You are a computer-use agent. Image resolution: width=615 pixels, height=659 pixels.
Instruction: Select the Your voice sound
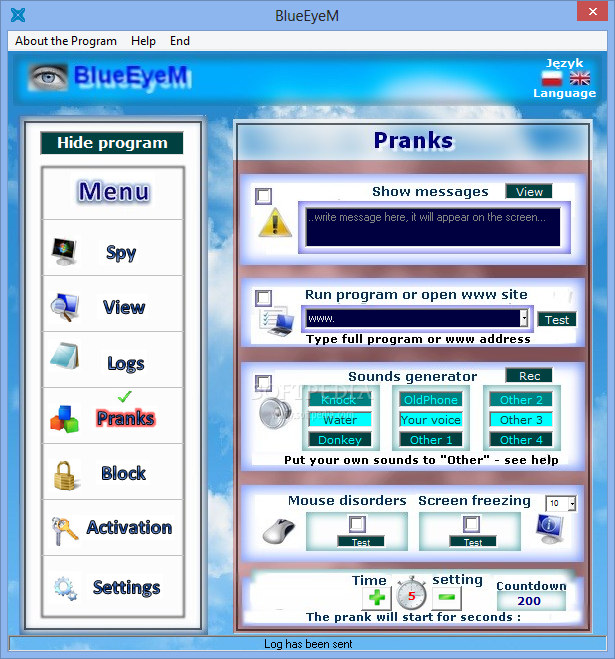pyautogui.click(x=431, y=419)
